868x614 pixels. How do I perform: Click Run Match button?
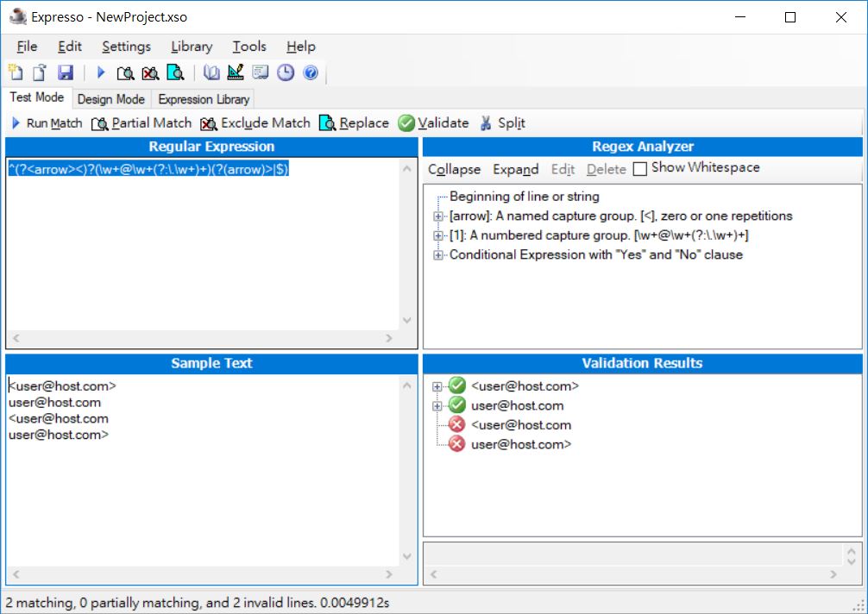coord(47,122)
